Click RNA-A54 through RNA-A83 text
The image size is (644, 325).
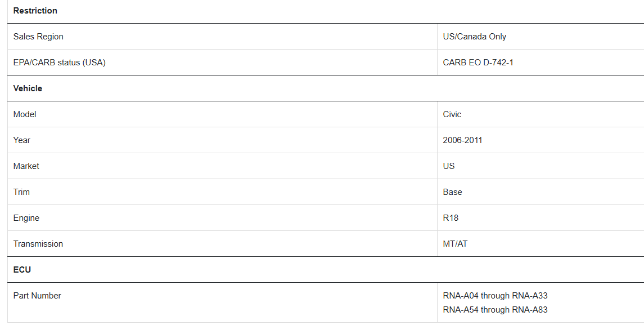click(x=495, y=310)
